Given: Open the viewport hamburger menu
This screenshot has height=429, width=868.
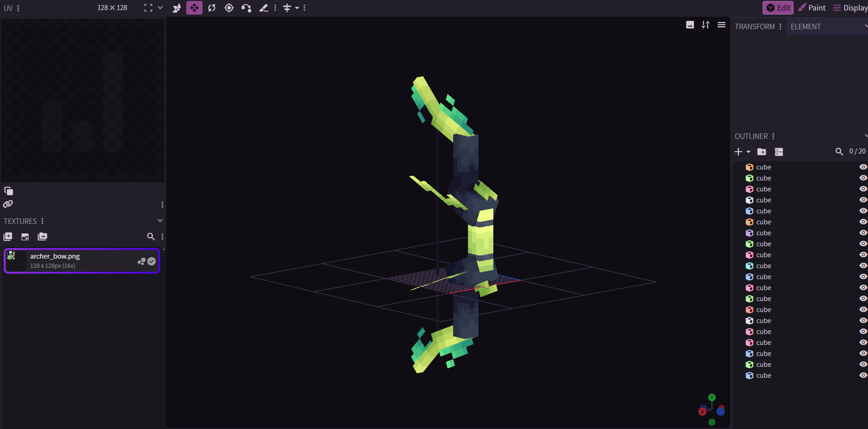Looking at the screenshot, I should (x=722, y=25).
